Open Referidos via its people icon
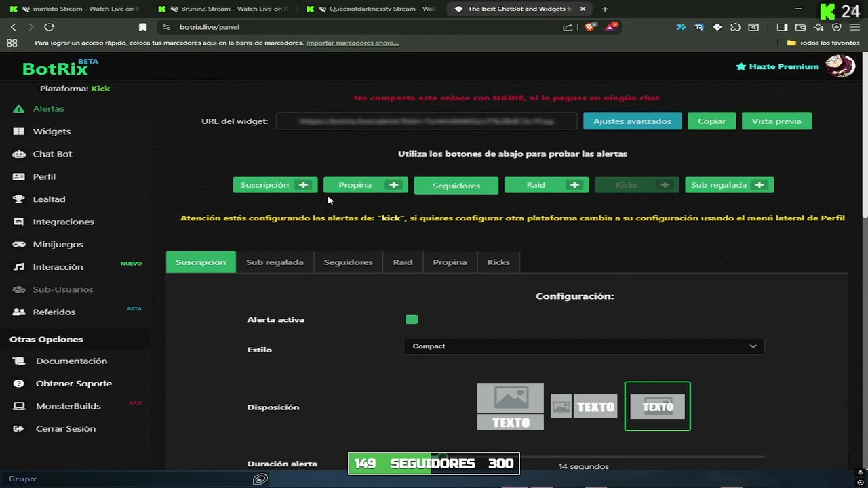The height and width of the screenshot is (488, 868). tap(19, 312)
